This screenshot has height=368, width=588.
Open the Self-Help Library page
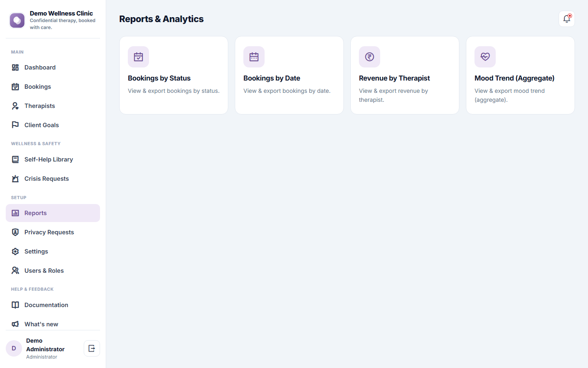(53, 159)
